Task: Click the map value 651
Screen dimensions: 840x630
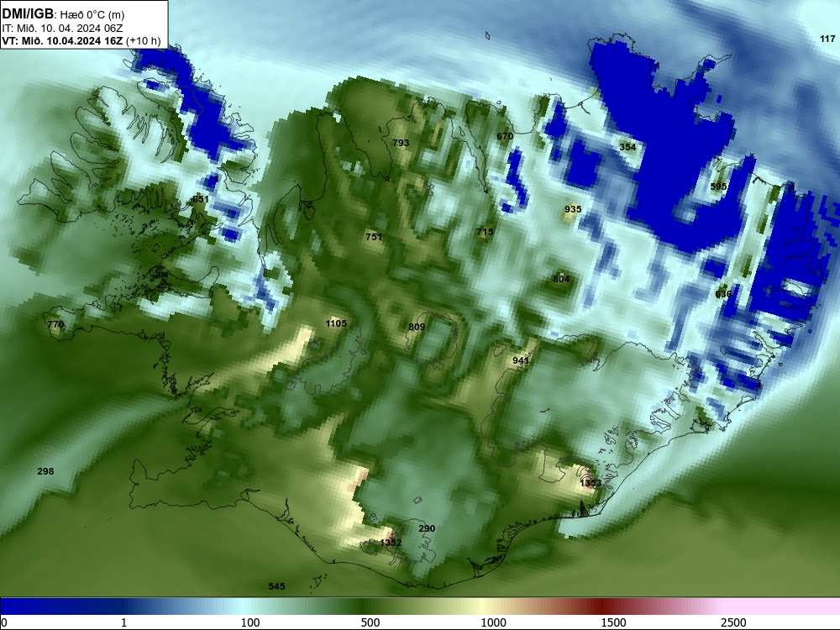Action: pos(201,199)
